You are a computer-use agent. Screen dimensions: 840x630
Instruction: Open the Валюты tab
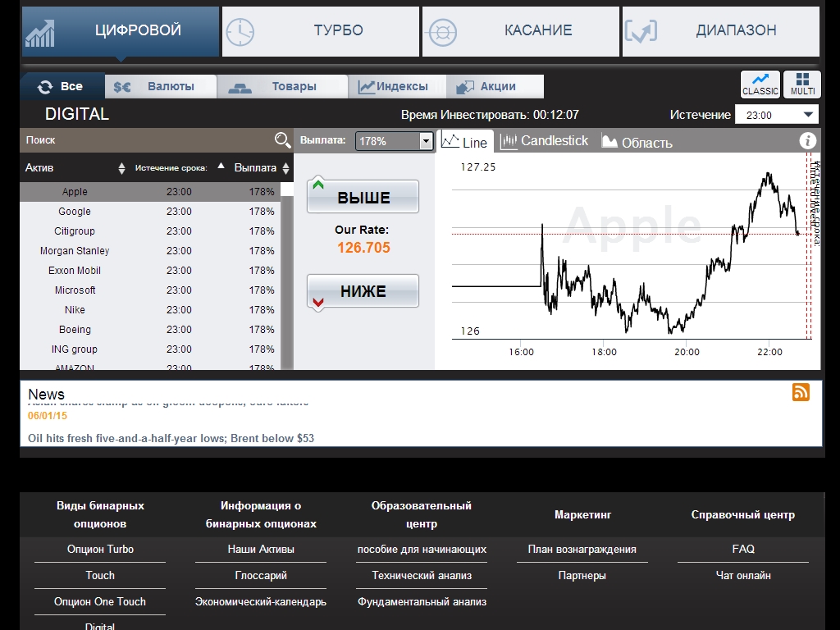tap(161, 86)
